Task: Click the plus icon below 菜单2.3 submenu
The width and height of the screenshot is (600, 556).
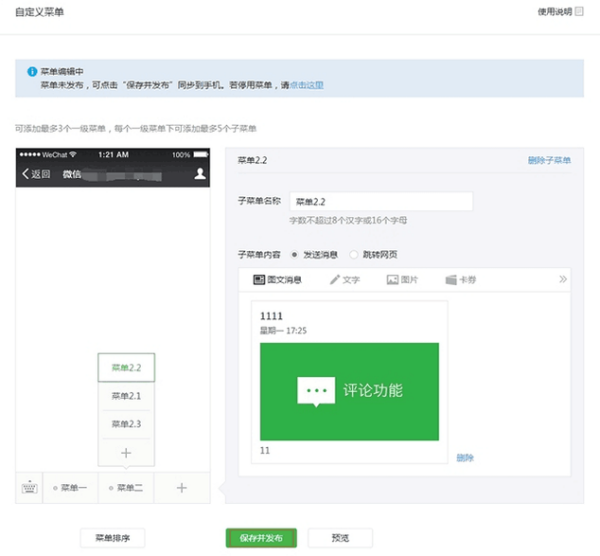Action: (126, 453)
